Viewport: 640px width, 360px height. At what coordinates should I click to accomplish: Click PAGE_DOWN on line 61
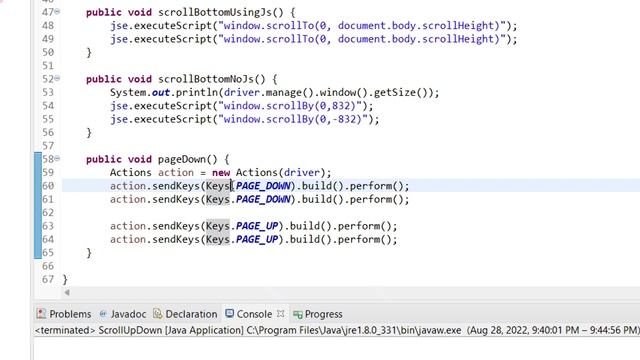coord(263,199)
